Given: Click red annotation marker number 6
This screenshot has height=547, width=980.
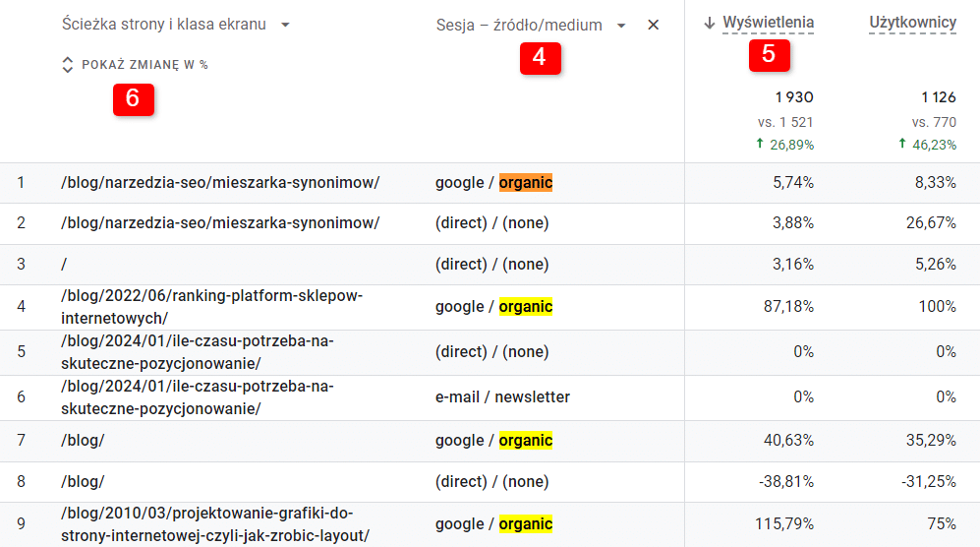Looking at the screenshot, I should tap(133, 98).
